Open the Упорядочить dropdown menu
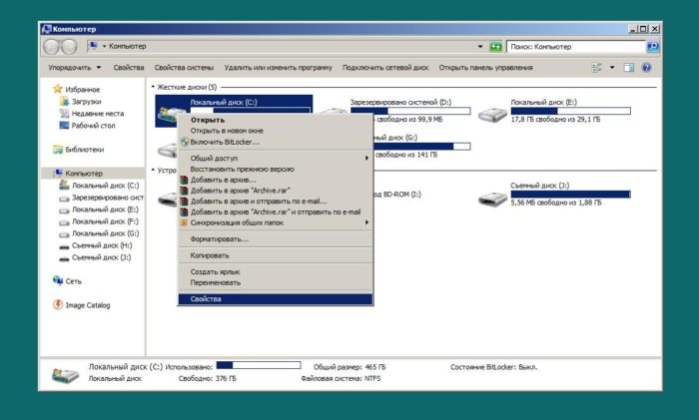The width and height of the screenshot is (699, 420). point(74,68)
